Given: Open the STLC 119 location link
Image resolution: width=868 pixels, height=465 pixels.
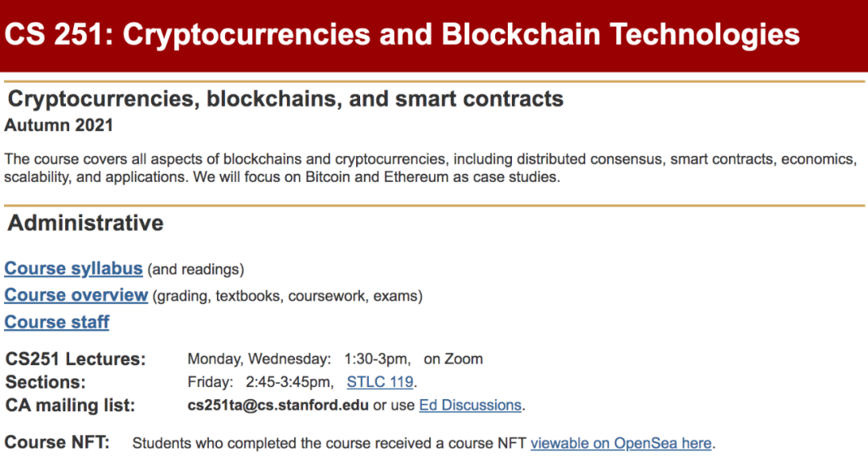Looking at the screenshot, I should (380, 382).
